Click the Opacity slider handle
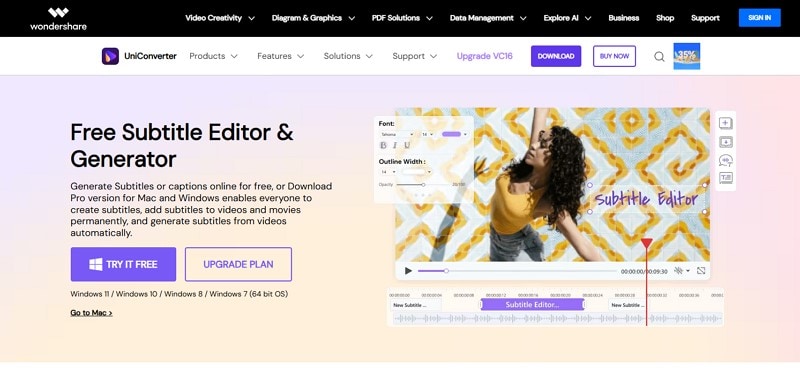The image size is (800, 388). click(423, 184)
